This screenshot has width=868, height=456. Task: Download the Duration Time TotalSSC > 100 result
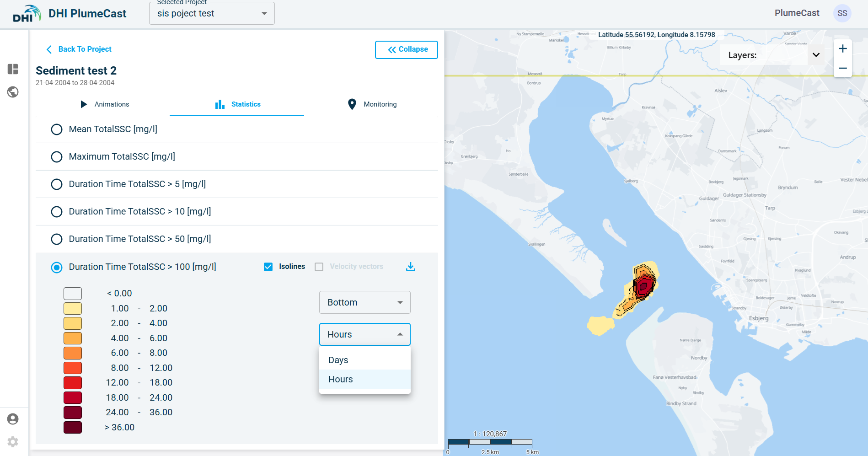411,267
